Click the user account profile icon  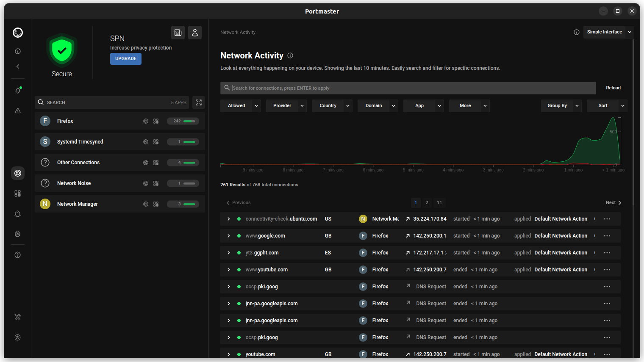195,33
